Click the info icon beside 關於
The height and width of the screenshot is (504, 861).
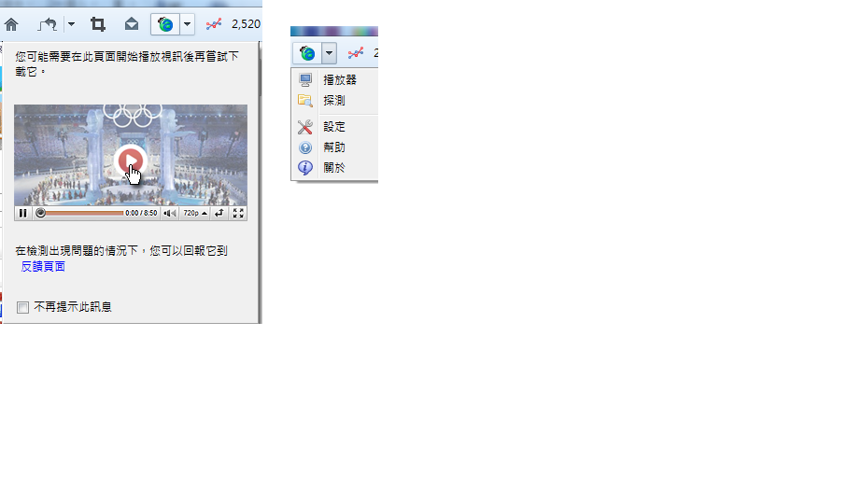tap(305, 167)
